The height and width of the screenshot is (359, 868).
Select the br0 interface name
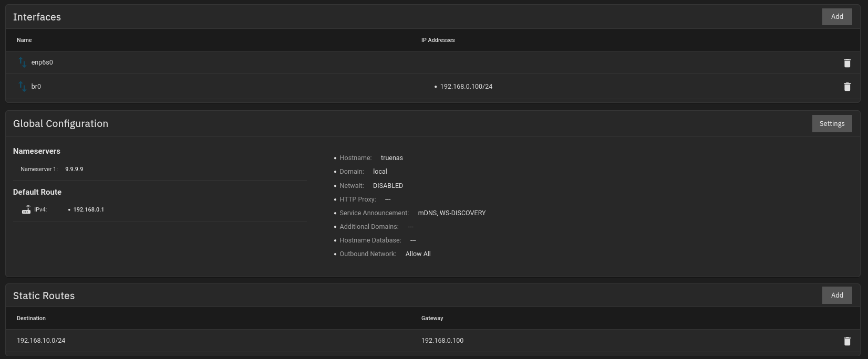point(36,87)
